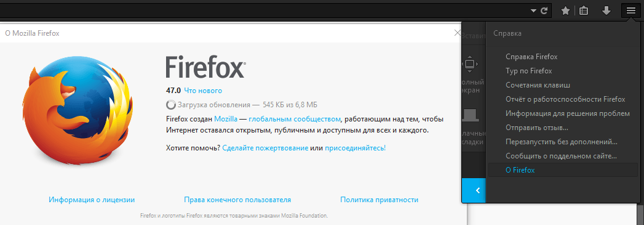Open the downloads arrow icon
The width and height of the screenshot is (644, 225).
point(606,10)
